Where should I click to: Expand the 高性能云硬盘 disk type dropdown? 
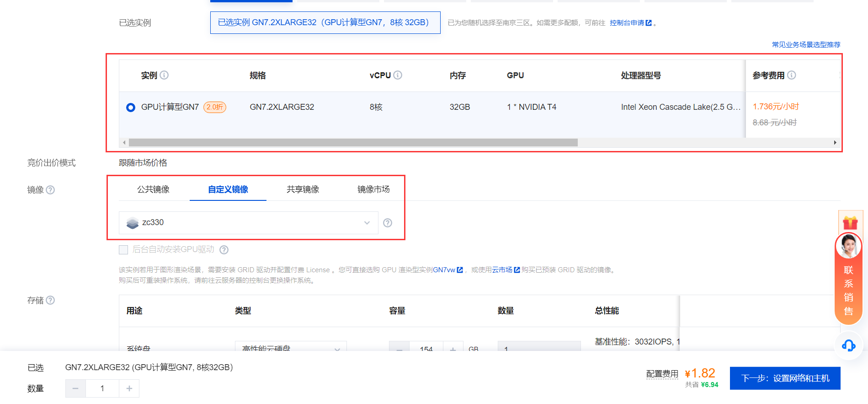(291, 347)
